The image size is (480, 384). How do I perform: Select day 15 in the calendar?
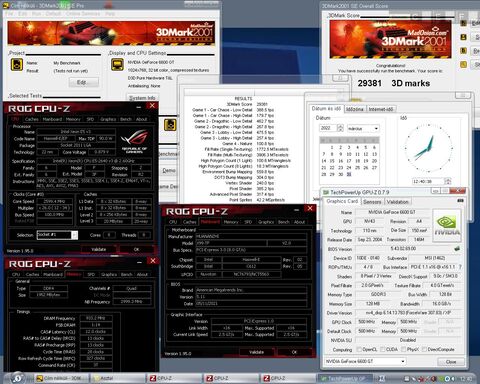click(332, 161)
